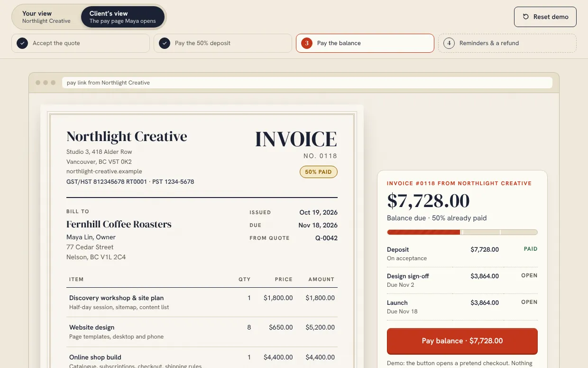
Task: Click the Deposit On acceptance row
Action: (462, 254)
